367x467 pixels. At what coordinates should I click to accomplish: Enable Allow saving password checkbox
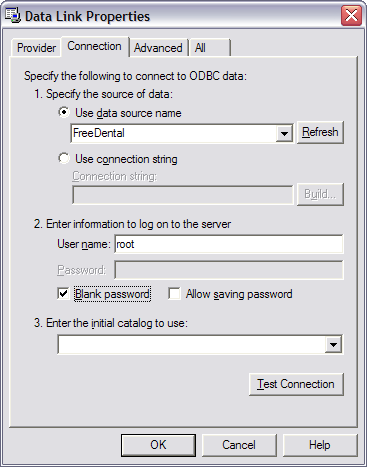pos(174,293)
